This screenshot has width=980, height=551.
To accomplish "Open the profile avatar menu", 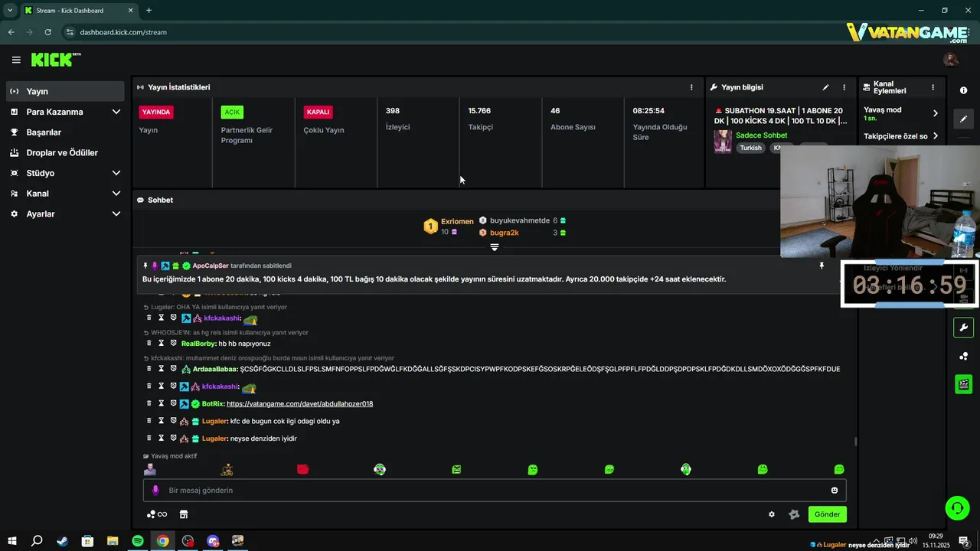I will point(951,59).
